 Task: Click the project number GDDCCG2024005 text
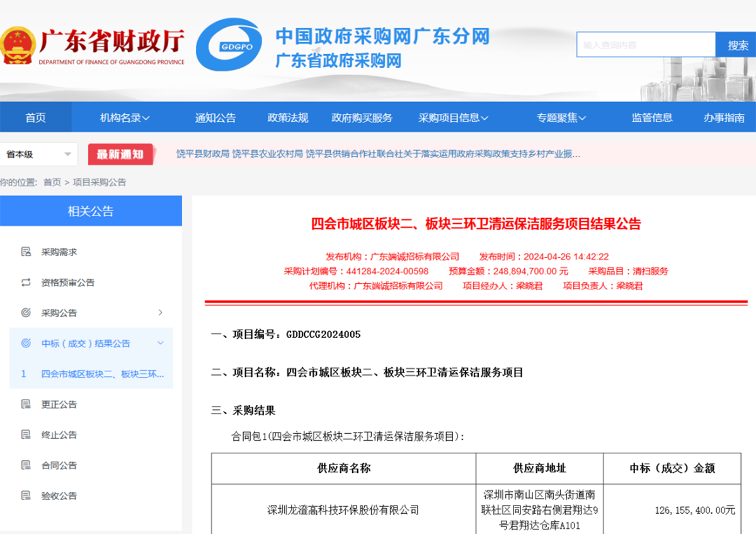[x=323, y=334]
